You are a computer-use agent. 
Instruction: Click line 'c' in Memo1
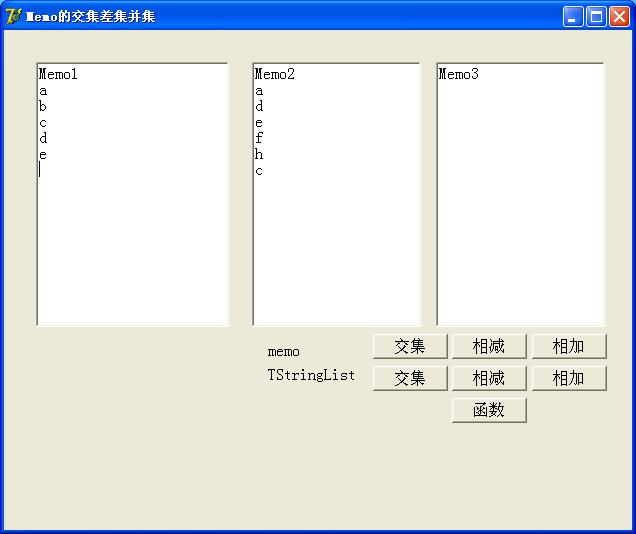[x=43, y=123]
